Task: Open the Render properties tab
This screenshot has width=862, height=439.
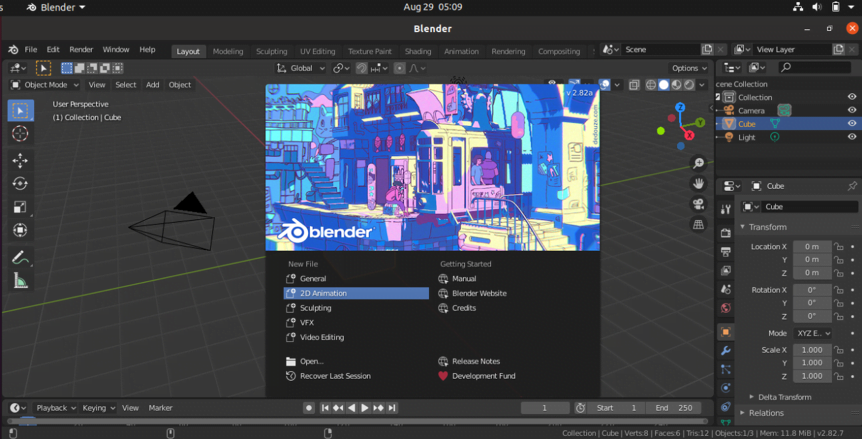Action: pyautogui.click(x=726, y=233)
